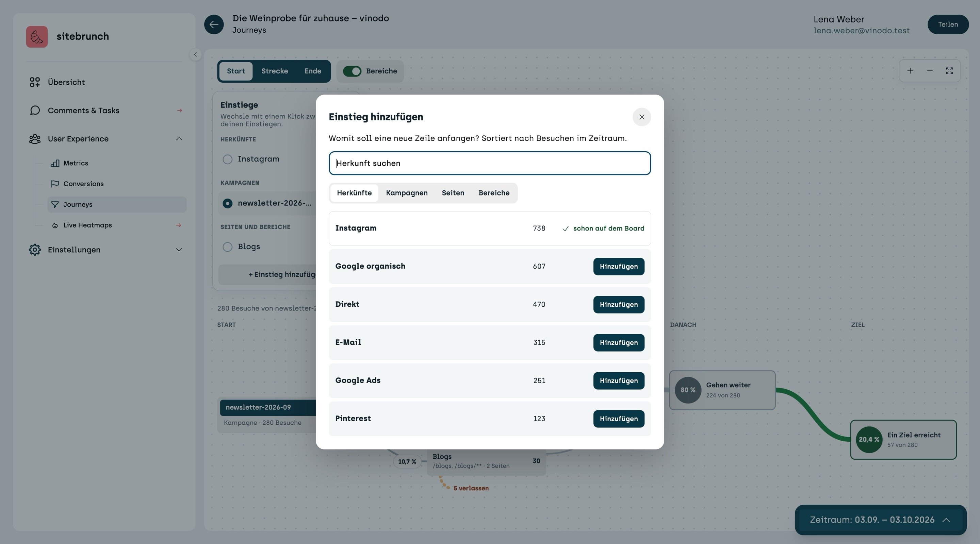Click the checkmark beside schon auf dem Board
The image size is (980, 544).
click(x=566, y=228)
